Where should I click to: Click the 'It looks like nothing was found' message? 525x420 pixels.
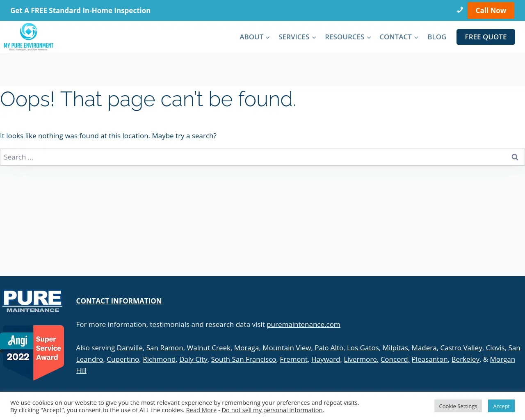click(x=108, y=136)
